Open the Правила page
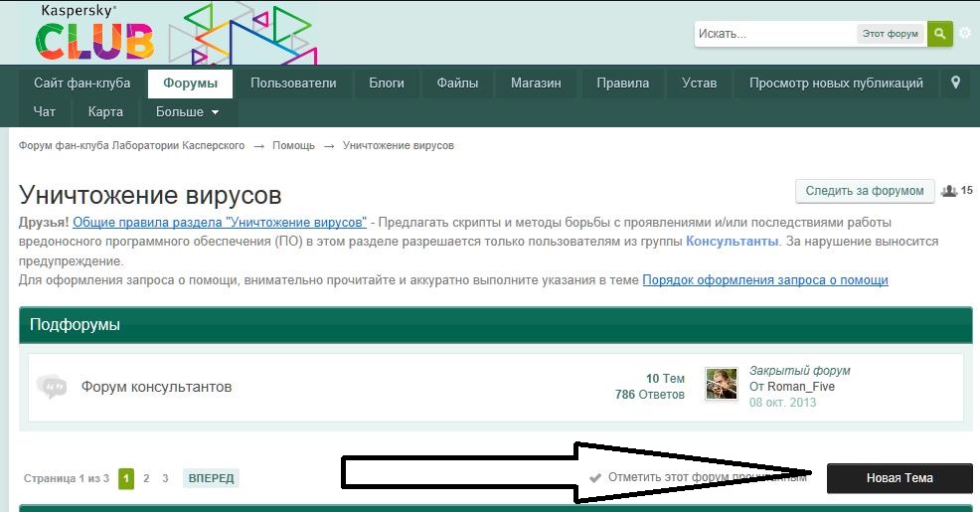Screen dimensions: 980x512 click(x=622, y=84)
